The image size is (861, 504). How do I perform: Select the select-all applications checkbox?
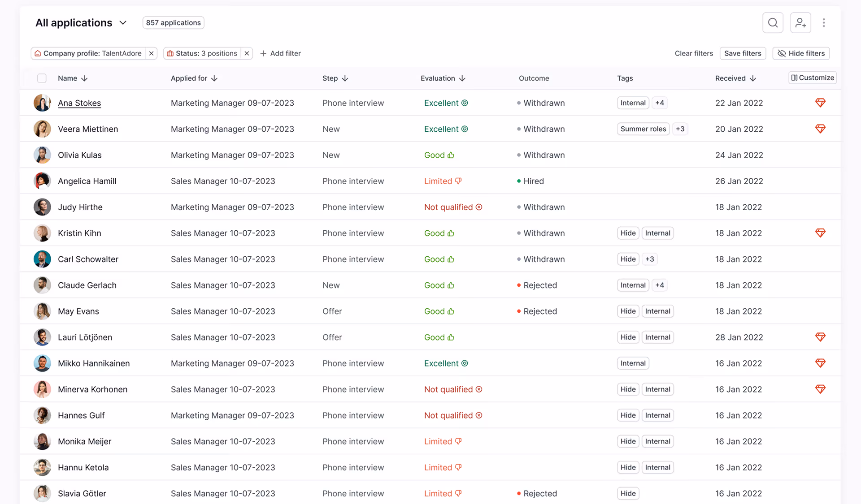(42, 78)
